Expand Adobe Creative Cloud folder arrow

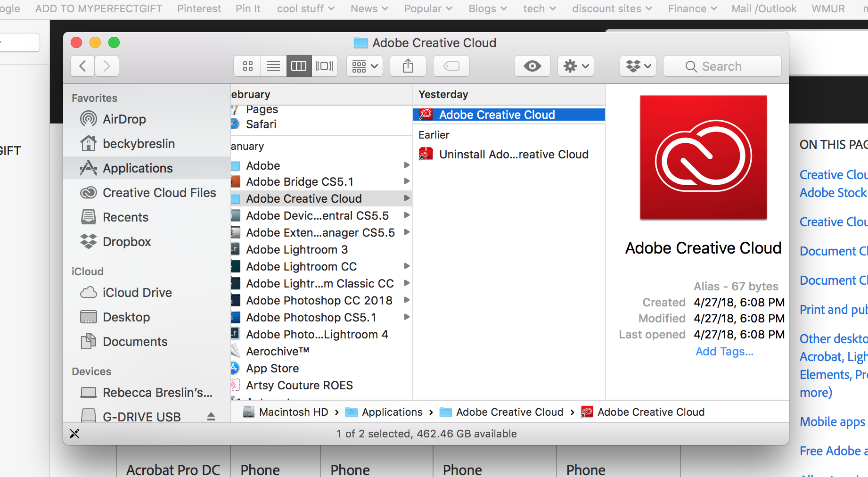407,198
